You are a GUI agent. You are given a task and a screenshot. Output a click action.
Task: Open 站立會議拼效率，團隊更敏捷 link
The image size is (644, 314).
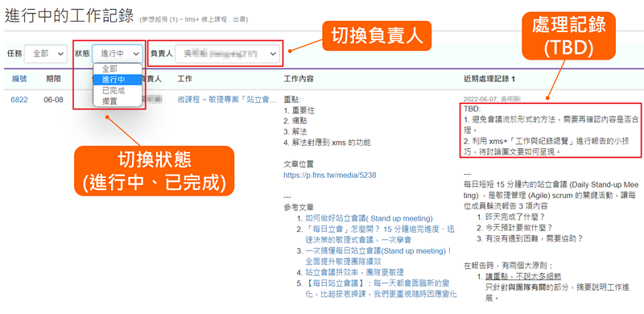click(354, 271)
